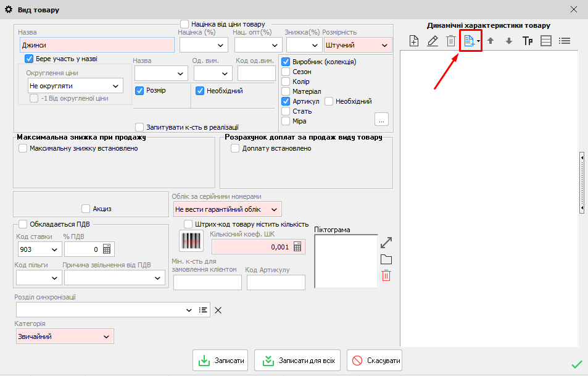588x376 pixels.
Task: Click calculator icon next to % ПДВ
Action: pos(107,249)
